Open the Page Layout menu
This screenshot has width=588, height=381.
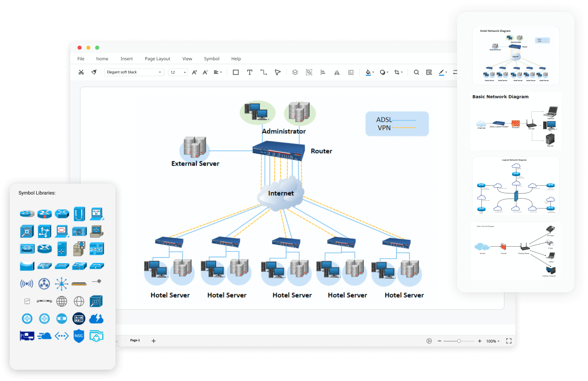[157, 59]
